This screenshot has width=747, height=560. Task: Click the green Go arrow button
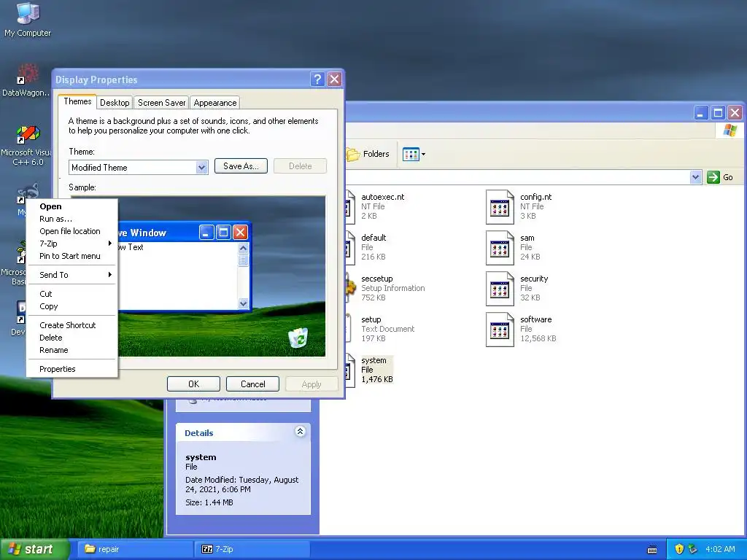point(713,177)
